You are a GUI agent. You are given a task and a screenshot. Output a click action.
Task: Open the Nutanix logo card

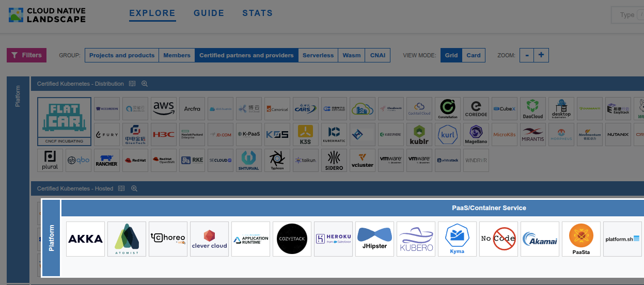click(x=618, y=134)
